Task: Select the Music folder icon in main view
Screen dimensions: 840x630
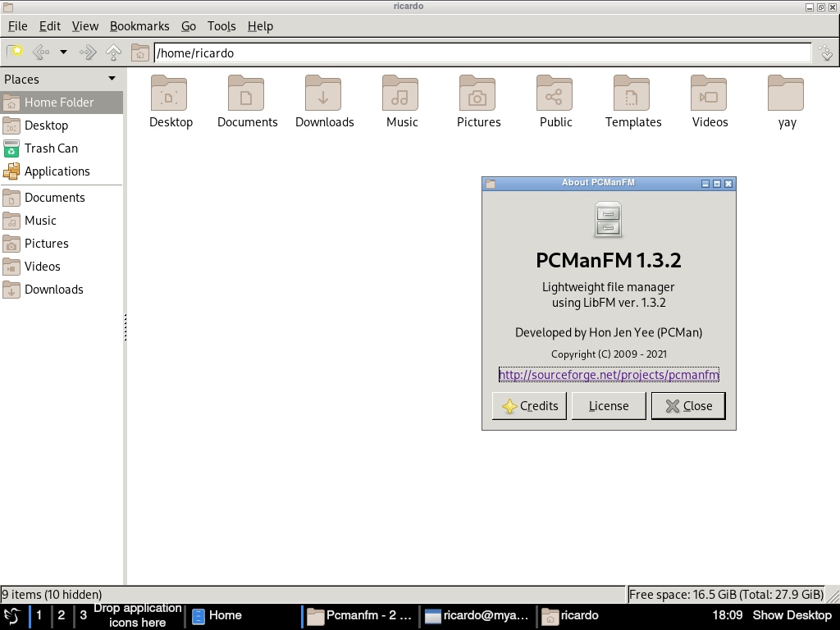Action: pyautogui.click(x=400, y=94)
